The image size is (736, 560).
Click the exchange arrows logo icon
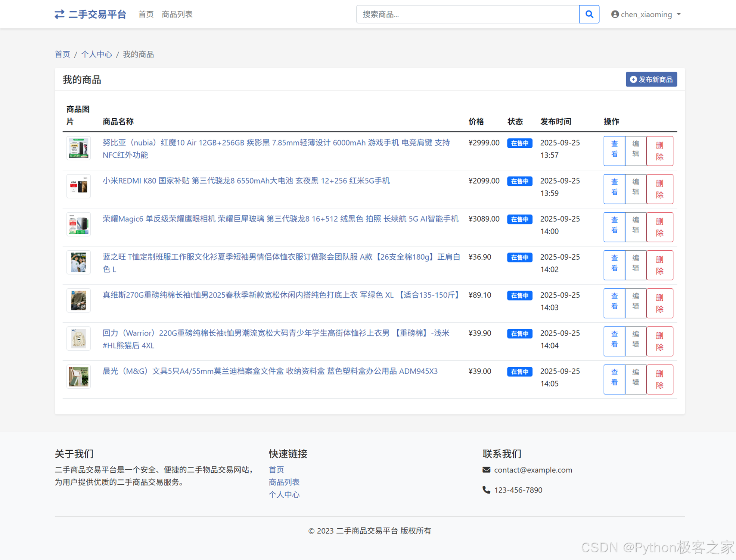coord(59,14)
